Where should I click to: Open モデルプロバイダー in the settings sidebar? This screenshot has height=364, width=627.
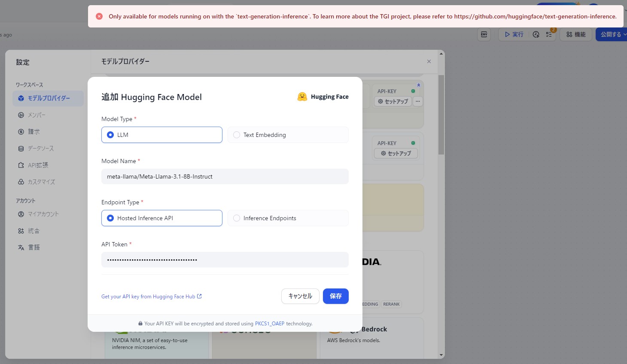(x=48, y=98)
